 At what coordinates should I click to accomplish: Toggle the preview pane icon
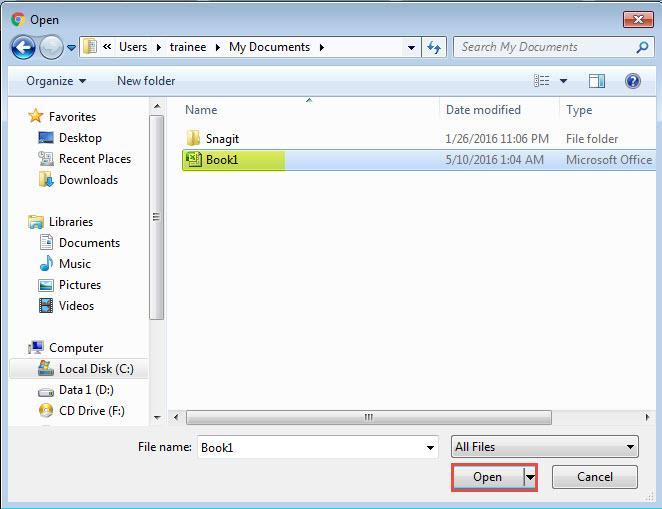click(597, 81)
